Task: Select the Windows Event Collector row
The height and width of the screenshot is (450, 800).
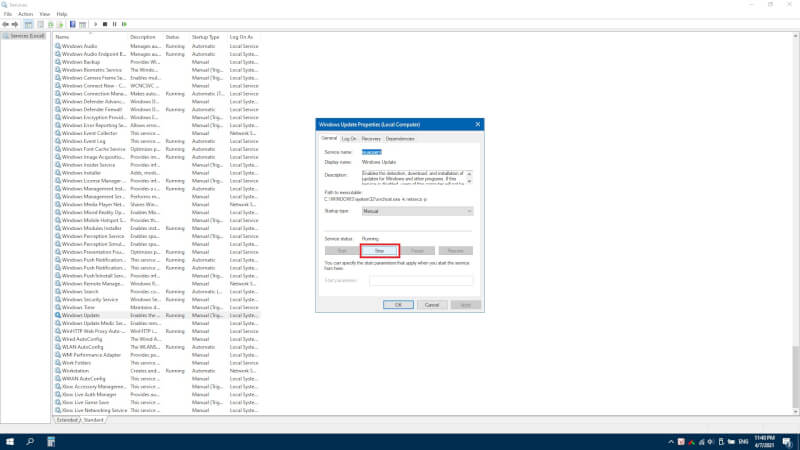Action: click(x=157, y=133)
